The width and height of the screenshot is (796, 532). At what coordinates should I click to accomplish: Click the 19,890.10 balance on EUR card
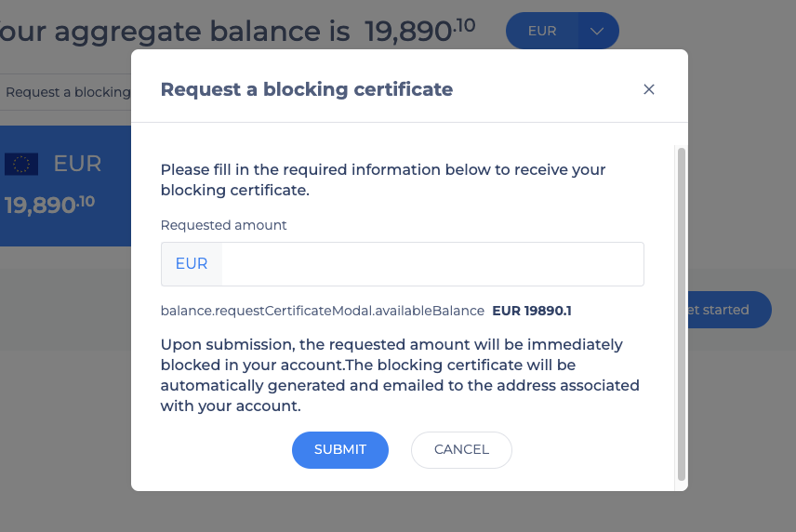pos(50,205)
